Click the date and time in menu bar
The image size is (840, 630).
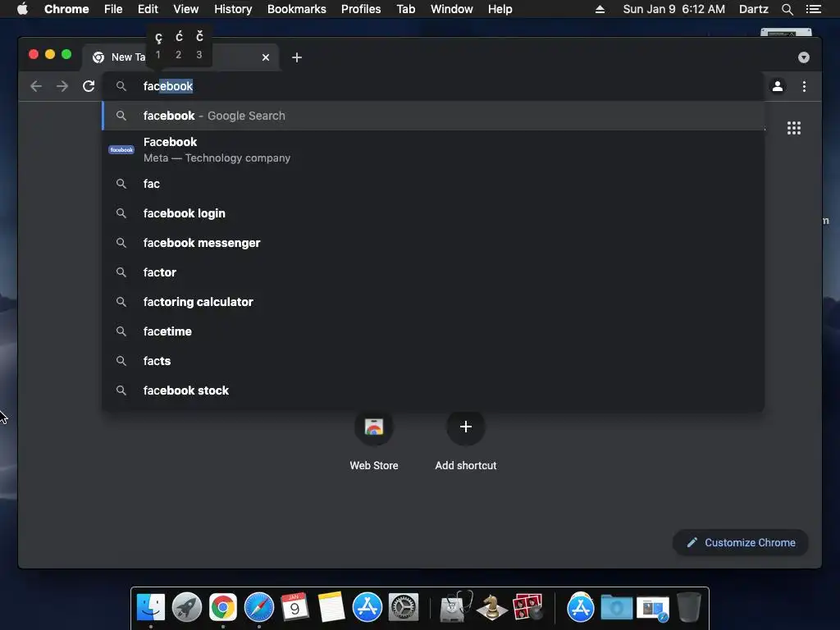coord(674,9)
